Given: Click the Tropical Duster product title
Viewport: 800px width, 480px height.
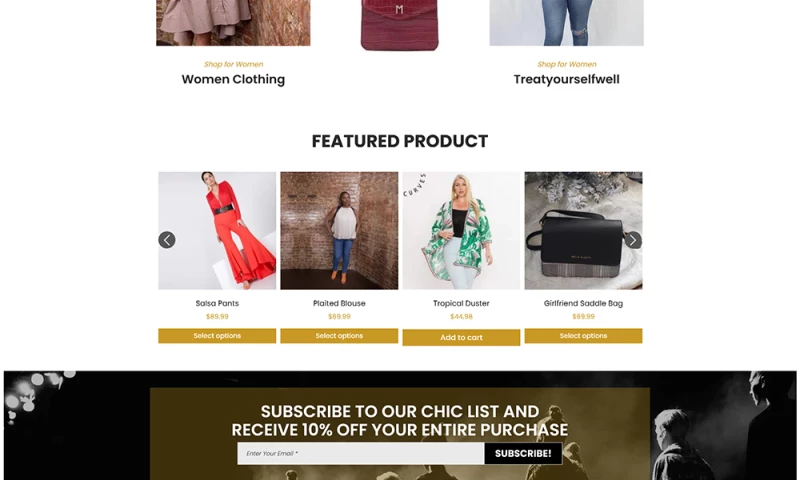Looking at the screenshot, I should point(461,303).
